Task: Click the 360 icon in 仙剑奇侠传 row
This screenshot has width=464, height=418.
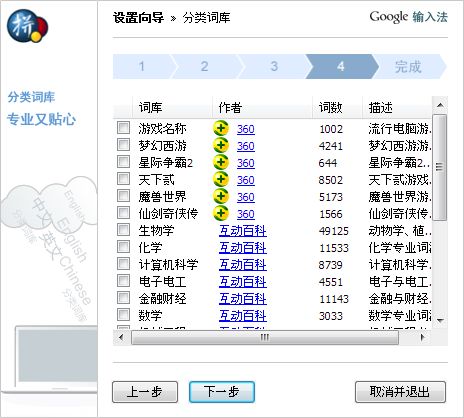Action: pyautogui.click(x=221, y=213)
